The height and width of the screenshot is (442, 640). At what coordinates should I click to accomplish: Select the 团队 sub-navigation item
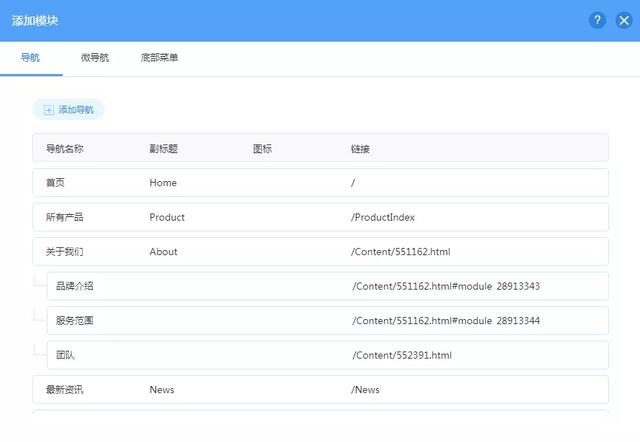click(x=66, y=355)
